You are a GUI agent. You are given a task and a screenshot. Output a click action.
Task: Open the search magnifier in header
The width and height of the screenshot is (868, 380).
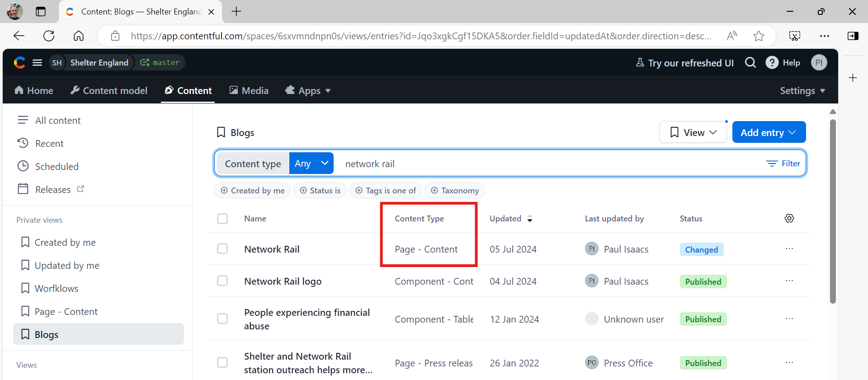[750, 63]
